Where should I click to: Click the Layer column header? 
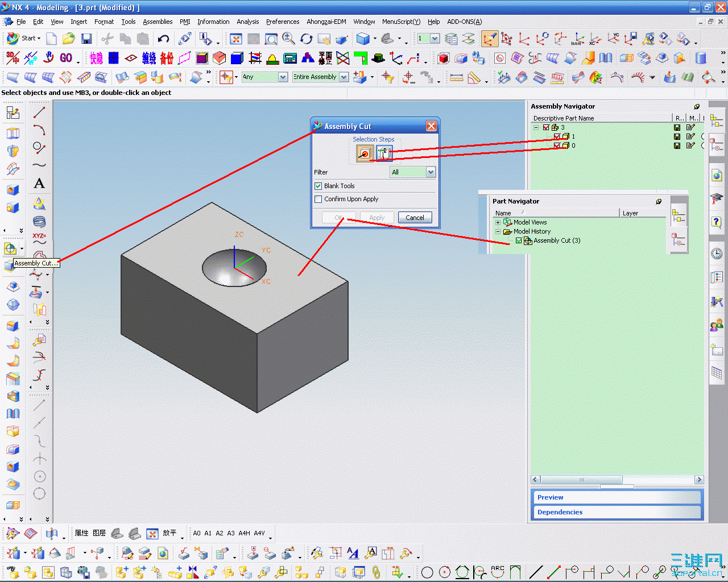(x=643, y=213)
